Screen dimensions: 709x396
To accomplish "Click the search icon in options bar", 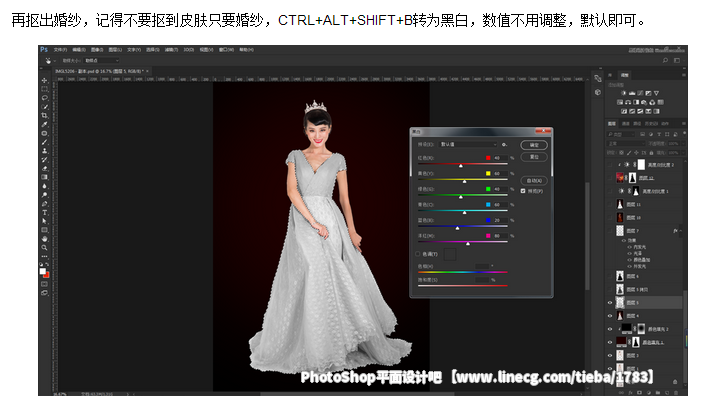I will tap(665, 60).
